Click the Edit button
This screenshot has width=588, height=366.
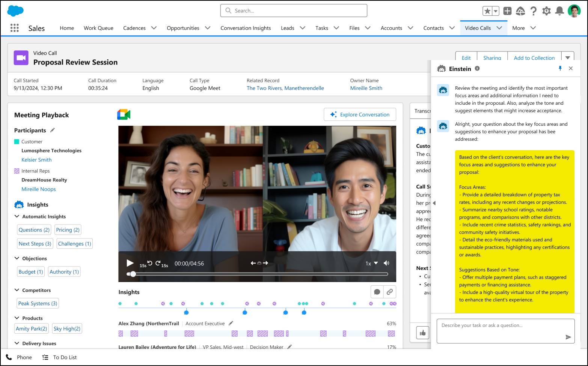click(466, 57)
